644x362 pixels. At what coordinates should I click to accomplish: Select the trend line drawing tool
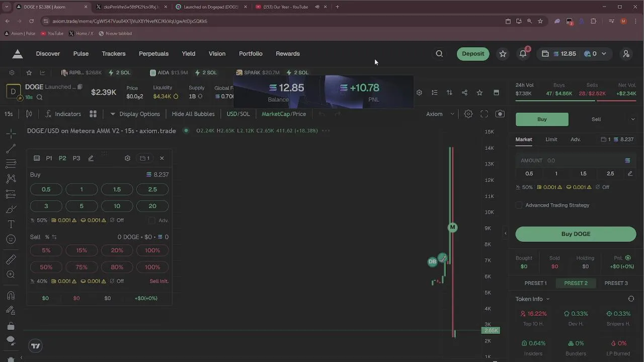pyautogui.click(x=11, y=149)
